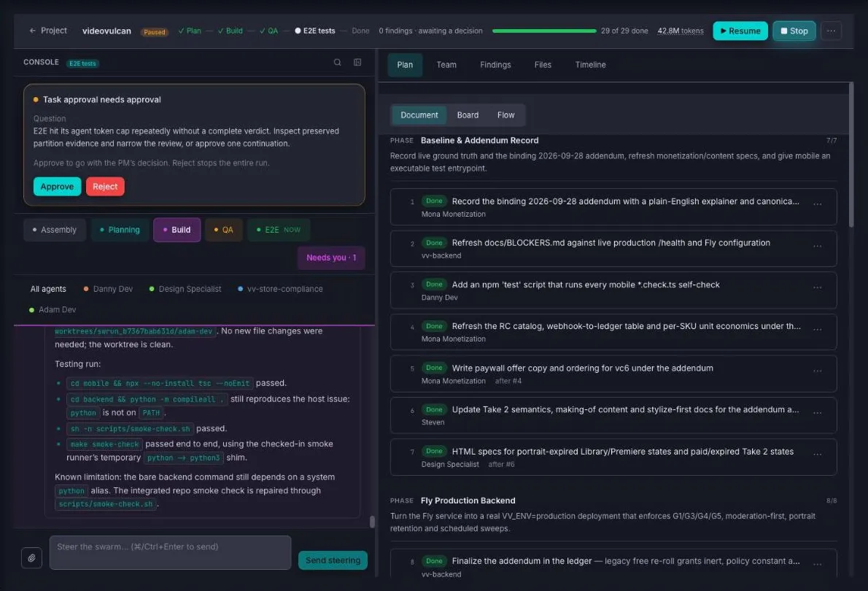Image resolution: width=868 pixels, height=591 pixels.
Task: Switch to the Findings tab
Action: [495, 65]
